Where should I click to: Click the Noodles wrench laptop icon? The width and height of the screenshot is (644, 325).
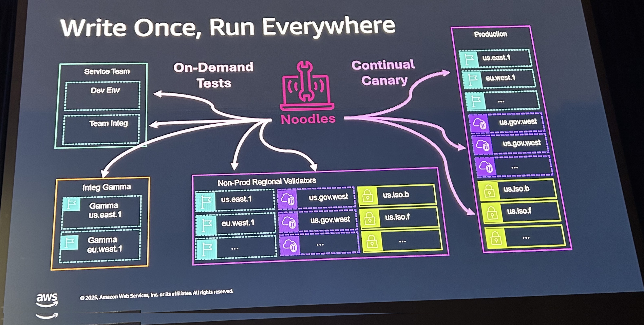[x=307, y=86]
